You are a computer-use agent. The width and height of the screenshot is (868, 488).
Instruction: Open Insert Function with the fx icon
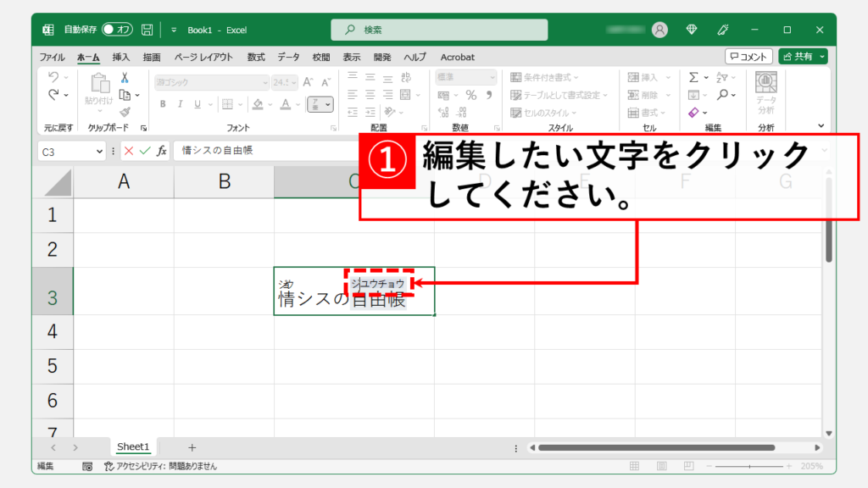[x=161, y=151]
